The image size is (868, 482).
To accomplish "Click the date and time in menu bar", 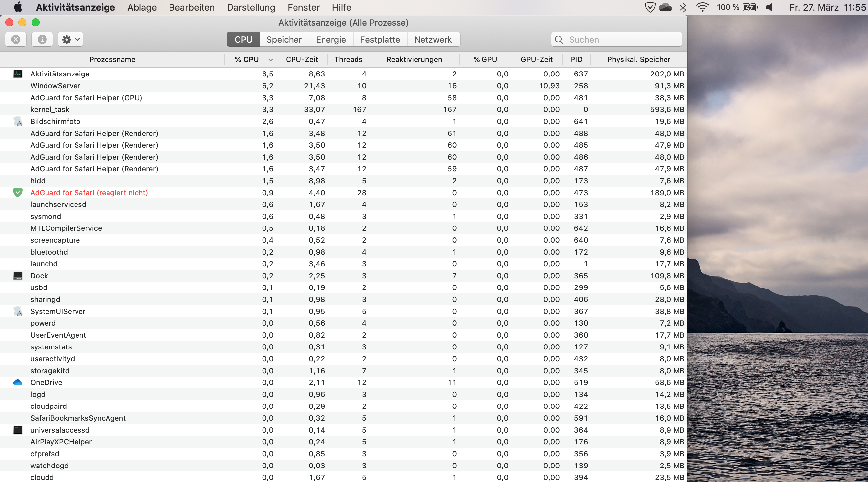I will [827, 7].
